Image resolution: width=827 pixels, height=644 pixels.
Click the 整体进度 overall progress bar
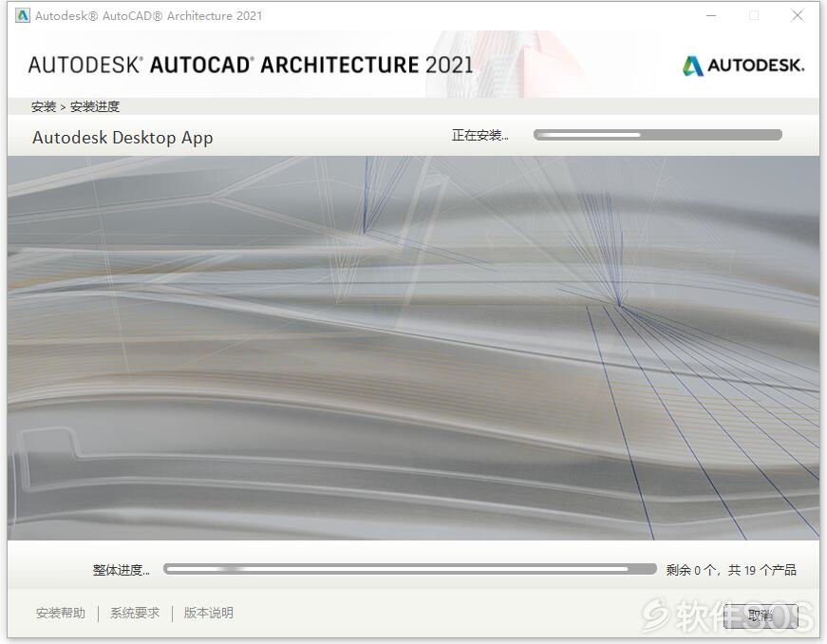[x=410, y=569]
